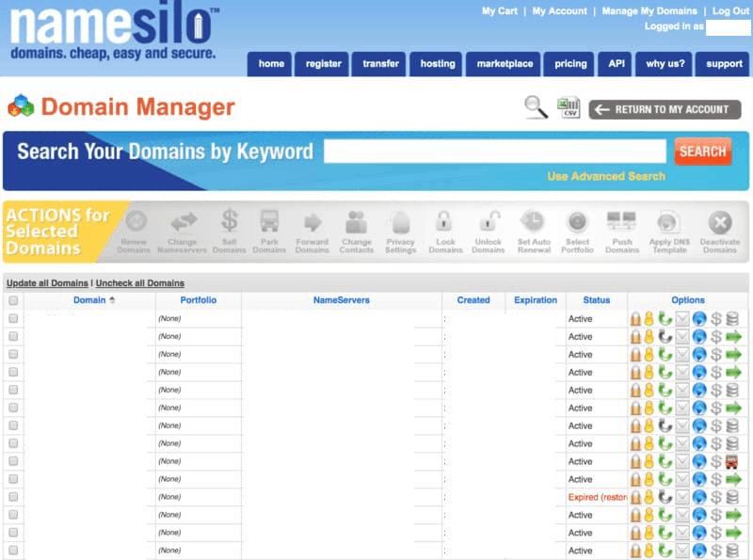
Task: Click the Return To My Account button
Action: (665, 109)
